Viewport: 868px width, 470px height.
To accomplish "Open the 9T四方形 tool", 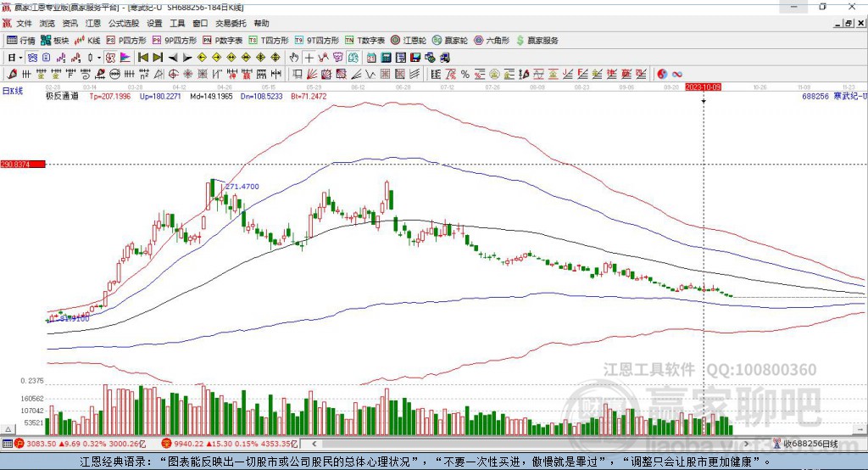I will click(317, 41).
